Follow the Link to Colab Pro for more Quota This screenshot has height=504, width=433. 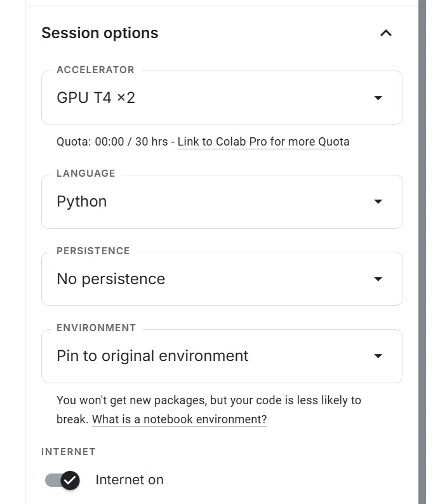(x=263, y=142)
